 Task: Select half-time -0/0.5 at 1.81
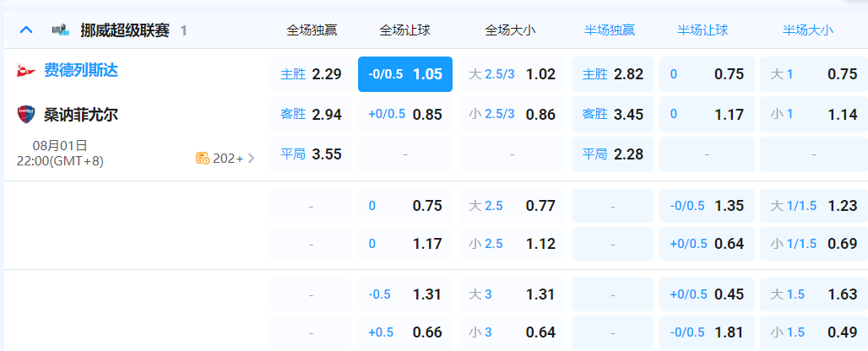tap(707, 332)
